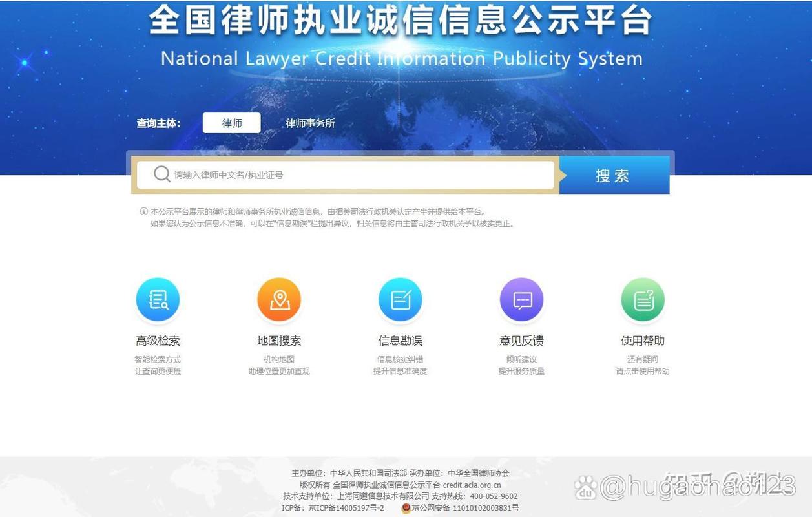Click the 使用帮助 label text

coord(643,341)
